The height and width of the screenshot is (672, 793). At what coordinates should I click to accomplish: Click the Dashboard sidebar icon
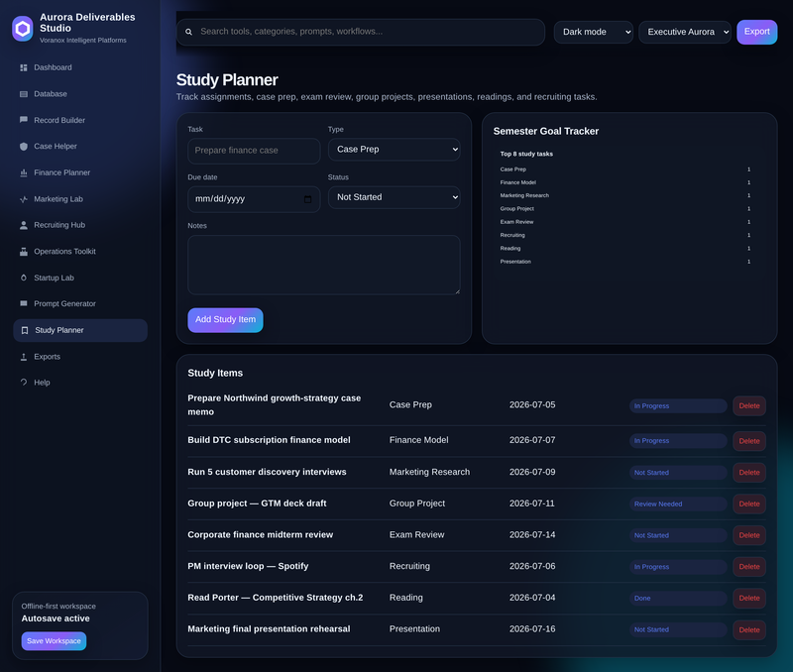tap(23, 67)
